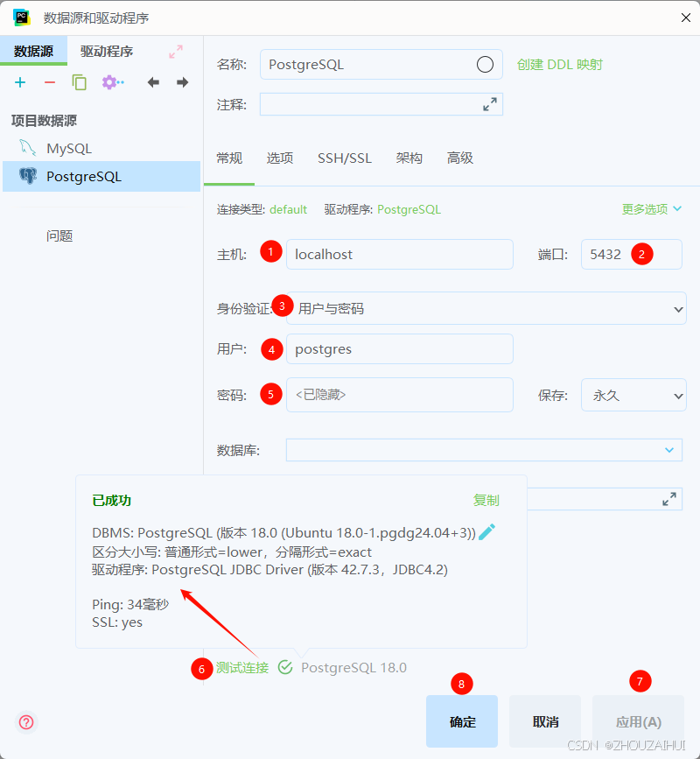Click the green checkmark connection status icon
The image size is (700, 759).
285,667
